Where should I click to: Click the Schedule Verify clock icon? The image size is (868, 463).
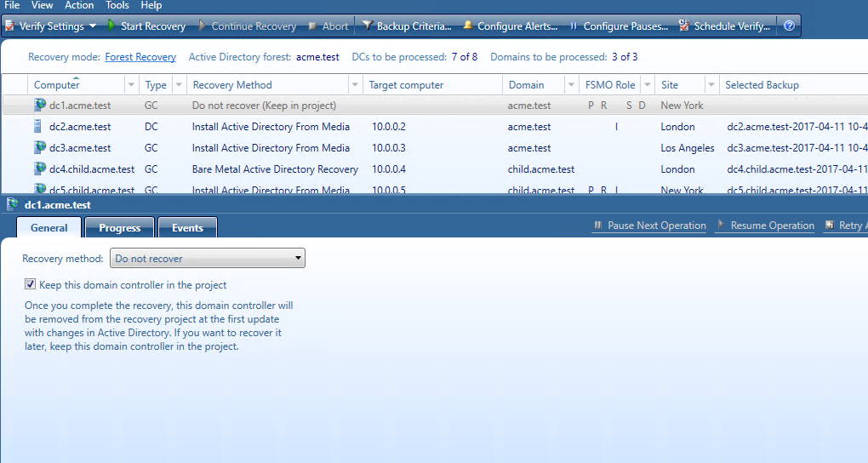[684, 26]
